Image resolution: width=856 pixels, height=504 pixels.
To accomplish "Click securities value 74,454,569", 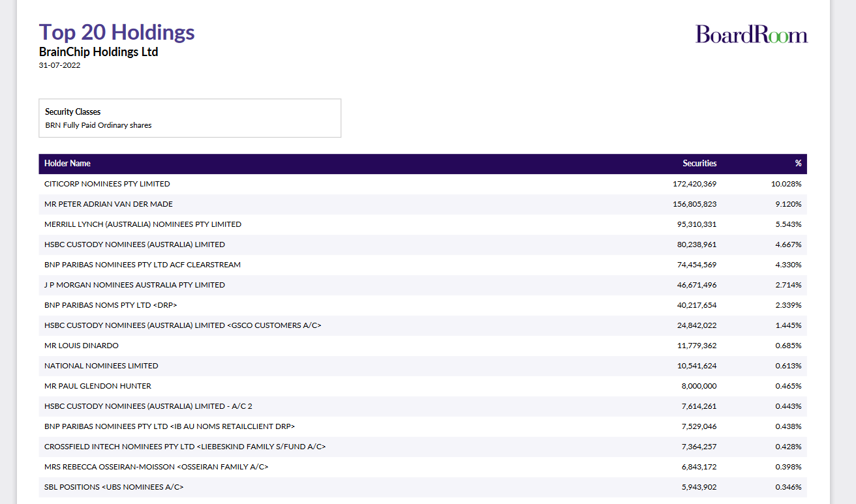I will (x=697, y=265).
